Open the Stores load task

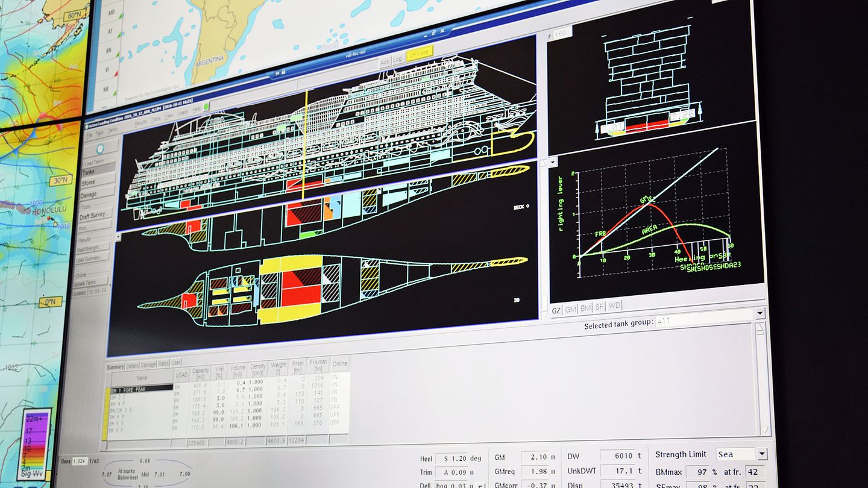89,183
